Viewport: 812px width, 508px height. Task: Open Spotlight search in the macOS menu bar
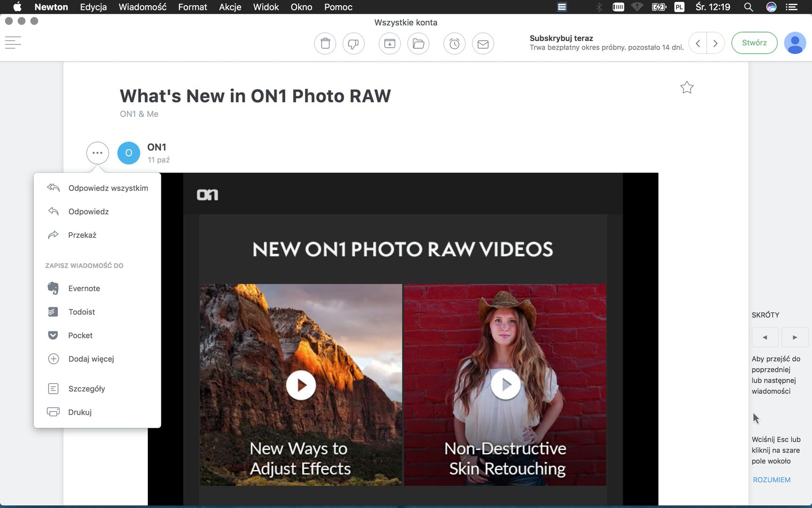[x=748, y=7]
